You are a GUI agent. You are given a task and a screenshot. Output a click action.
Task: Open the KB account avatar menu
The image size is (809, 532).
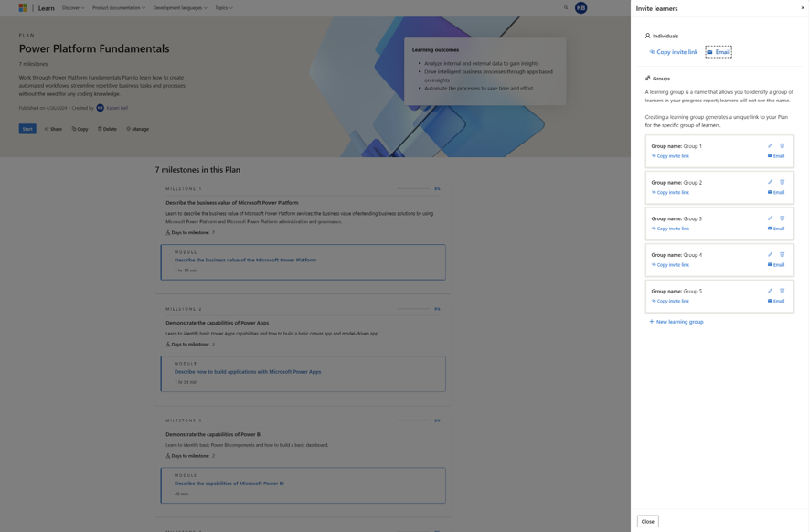pyautogui.click(x=580, y=6)
